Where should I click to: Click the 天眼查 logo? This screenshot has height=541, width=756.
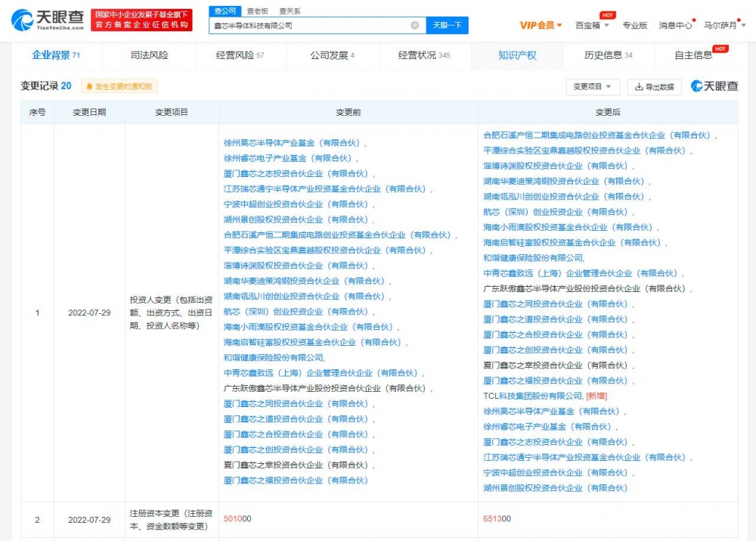point(47,20)
